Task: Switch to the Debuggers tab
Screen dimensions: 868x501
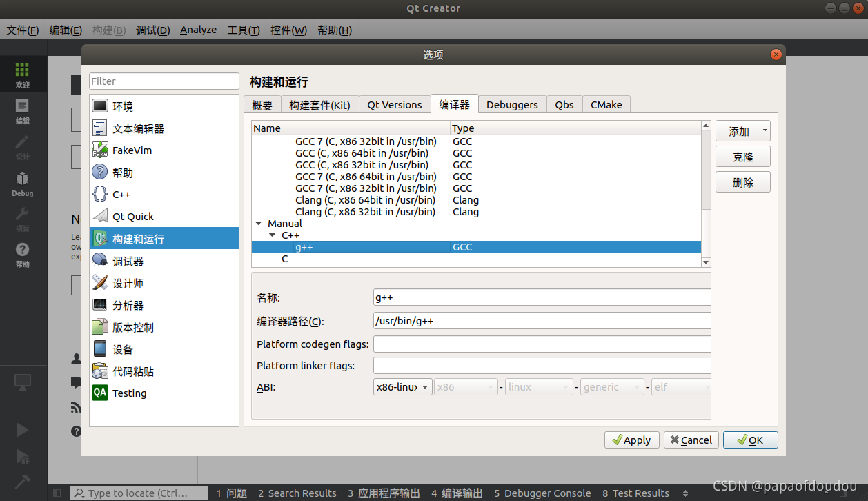Action: (512, 105)
